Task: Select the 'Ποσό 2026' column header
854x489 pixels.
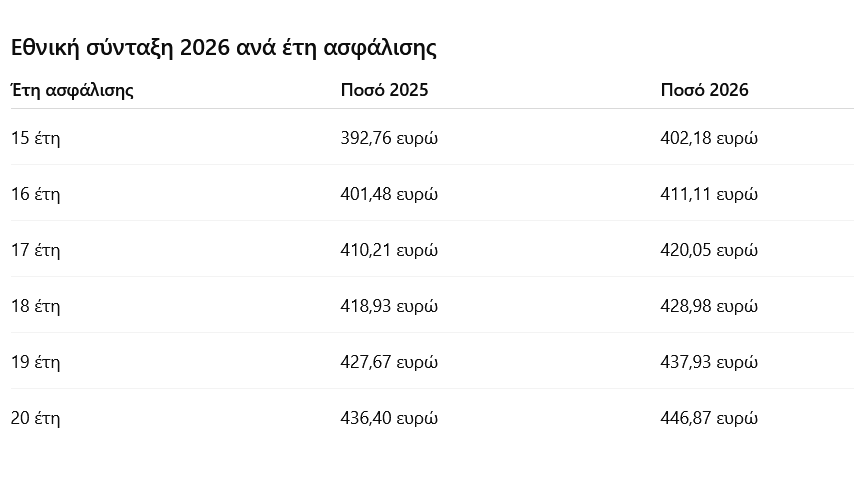Action: pos(704,90)
